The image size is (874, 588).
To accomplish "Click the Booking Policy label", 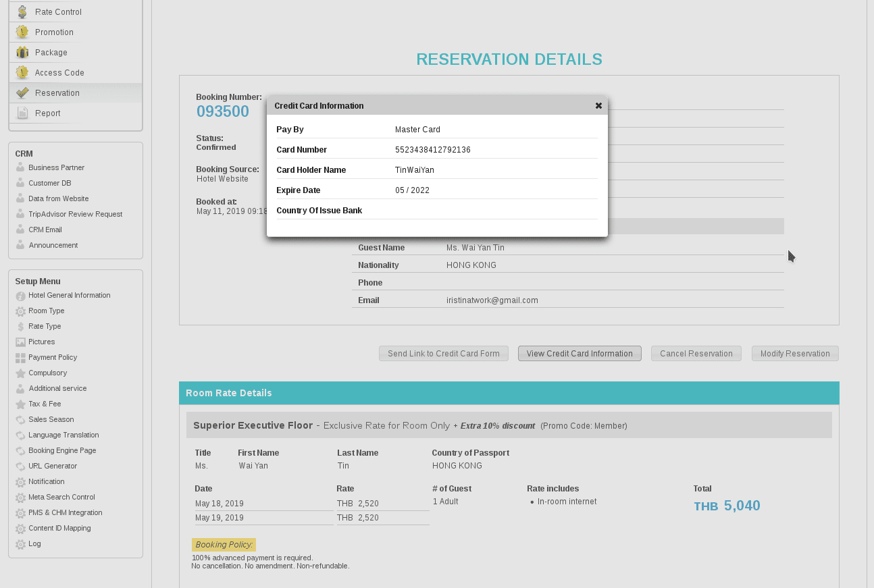I will click(224, 545).
